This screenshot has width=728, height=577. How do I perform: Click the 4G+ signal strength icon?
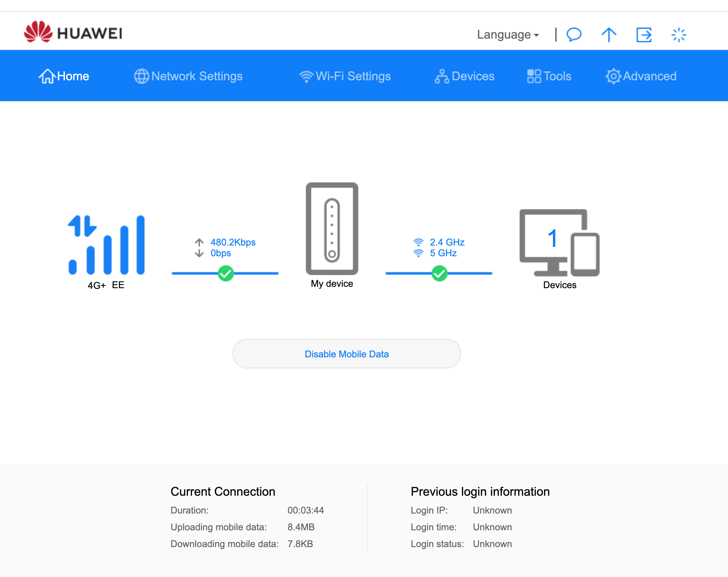click(106, 245)
